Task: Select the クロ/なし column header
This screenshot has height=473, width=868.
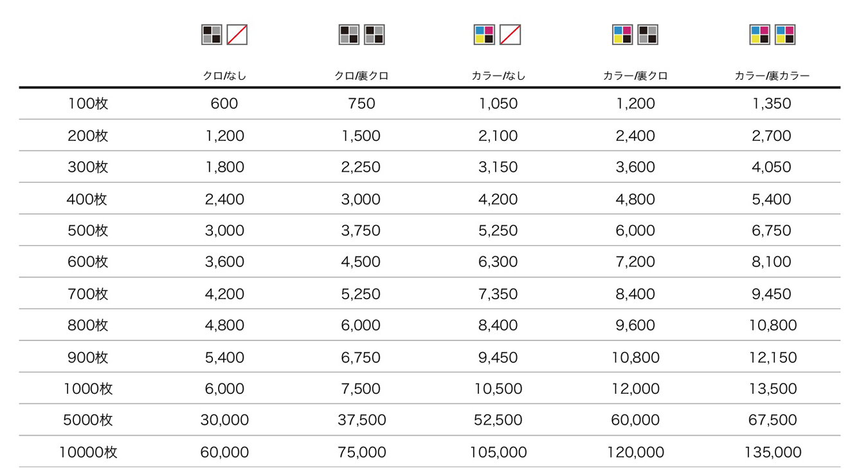Action: 224,76
